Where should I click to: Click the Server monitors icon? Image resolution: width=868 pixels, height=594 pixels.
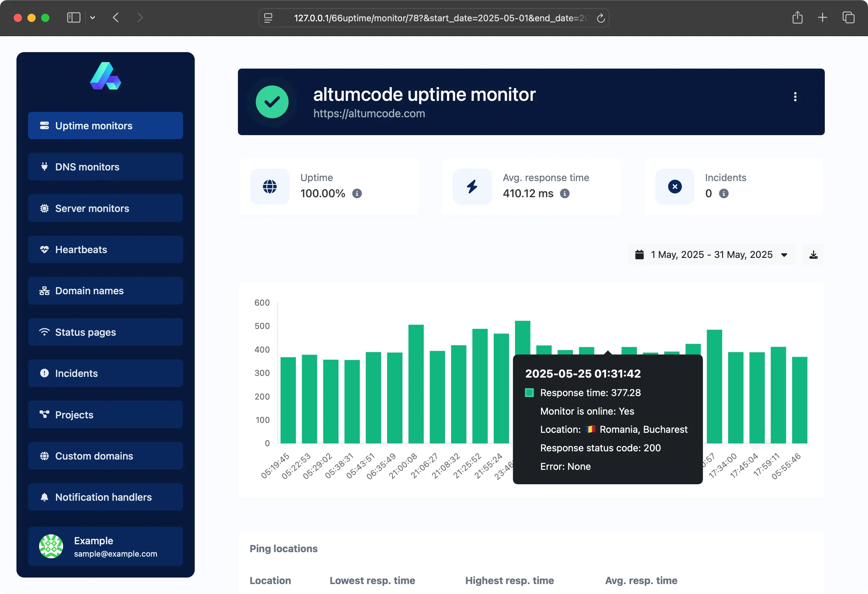click(45, 208)
